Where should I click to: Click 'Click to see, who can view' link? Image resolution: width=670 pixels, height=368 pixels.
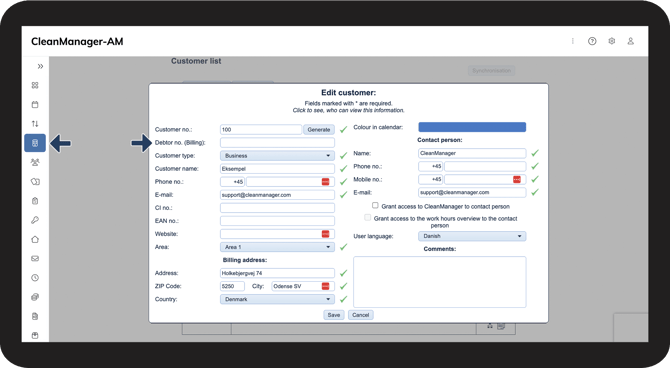click(x=348, y=110)
